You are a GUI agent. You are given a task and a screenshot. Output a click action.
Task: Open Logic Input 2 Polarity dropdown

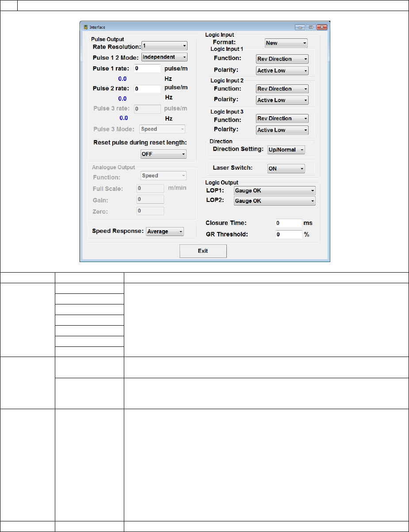pyautogui.click(x=282, y=100)
